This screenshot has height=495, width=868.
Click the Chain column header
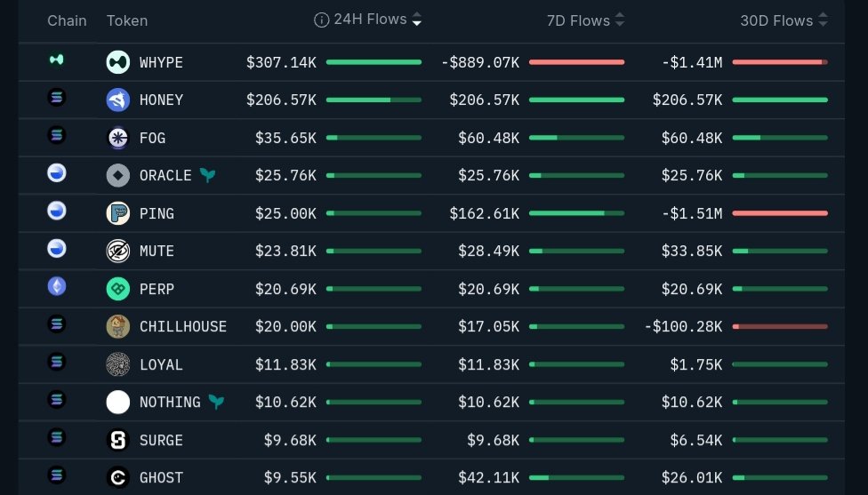67,20
